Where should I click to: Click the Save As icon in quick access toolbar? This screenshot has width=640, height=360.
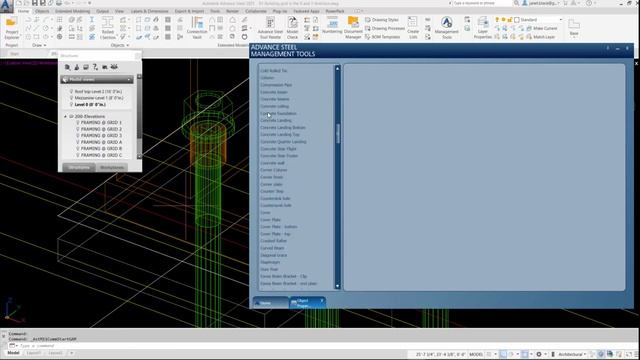tap(42, 3)
